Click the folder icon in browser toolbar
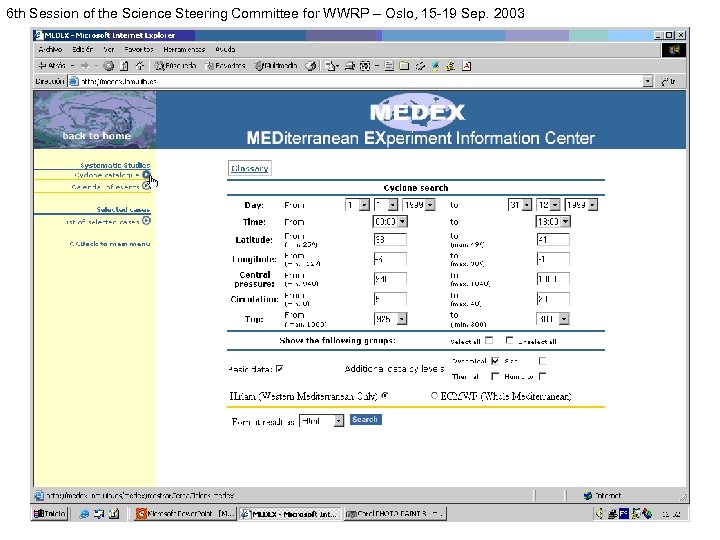This screenshot has width=720, height=540. pyautogui.click(x=404, y=66)
